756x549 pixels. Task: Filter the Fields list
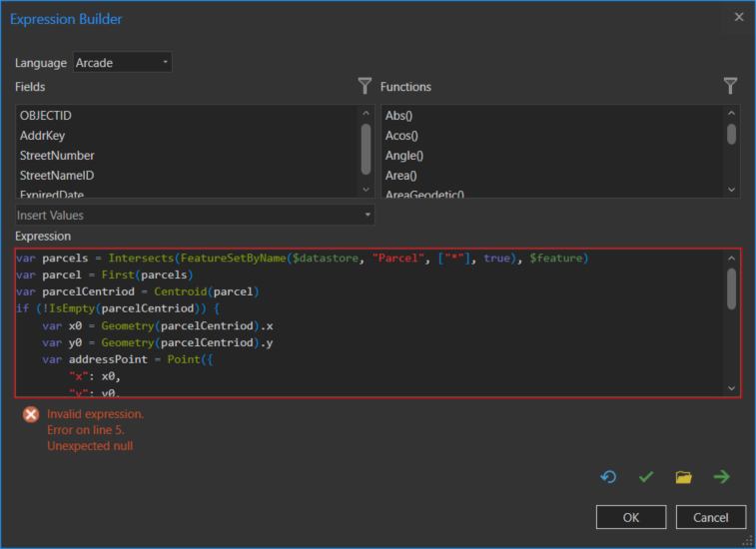(365, 87)
